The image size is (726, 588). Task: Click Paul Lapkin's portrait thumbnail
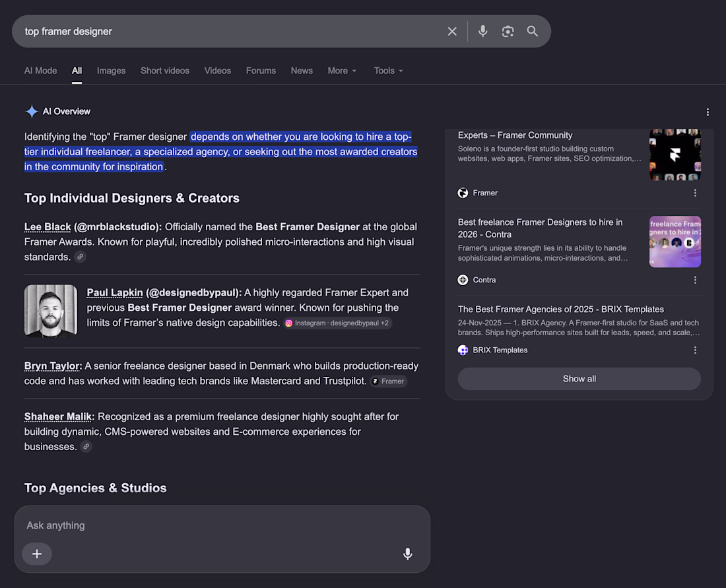(x=51, y=311)
